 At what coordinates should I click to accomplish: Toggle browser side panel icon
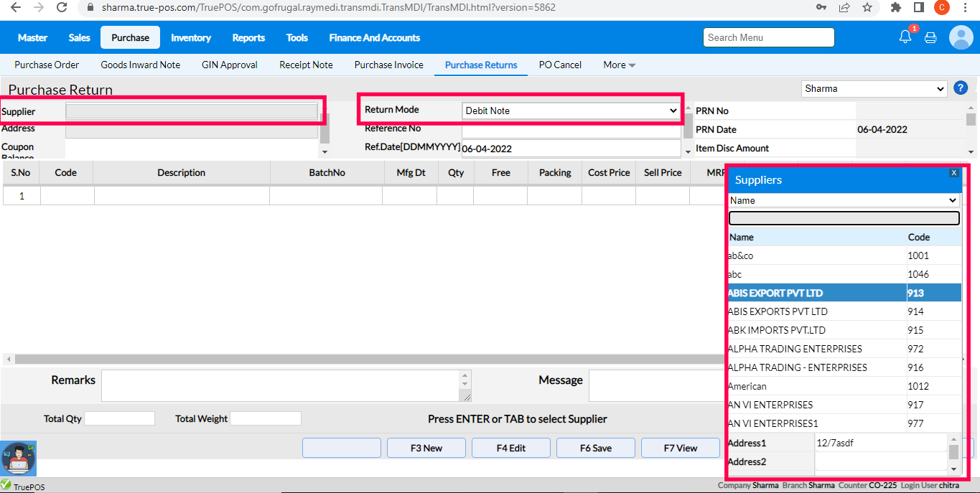tap(918, 7)
